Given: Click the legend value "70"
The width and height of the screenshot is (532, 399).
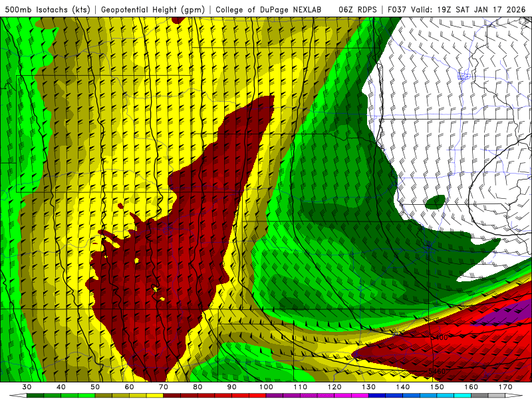Looking at the screenshot, I should (164, 387).
